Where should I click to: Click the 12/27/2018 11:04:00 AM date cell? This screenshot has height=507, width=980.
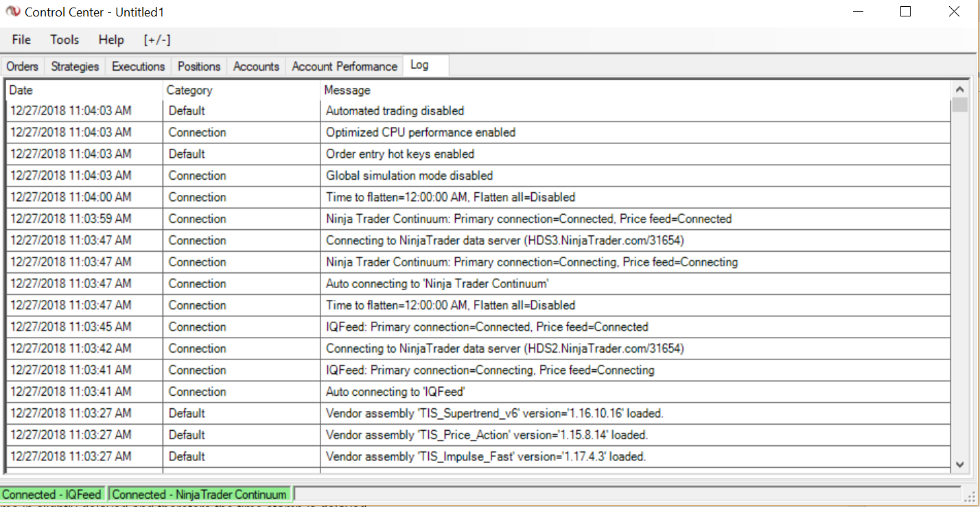(x=71, y=197)
